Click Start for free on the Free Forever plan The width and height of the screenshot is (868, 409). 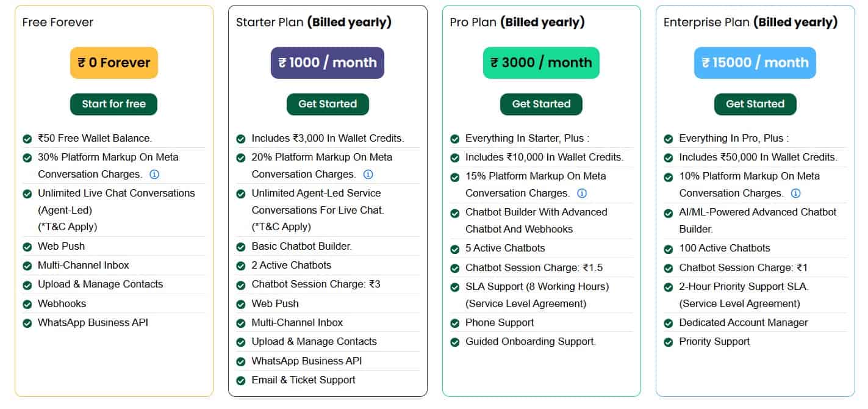(x=113, y=104)
